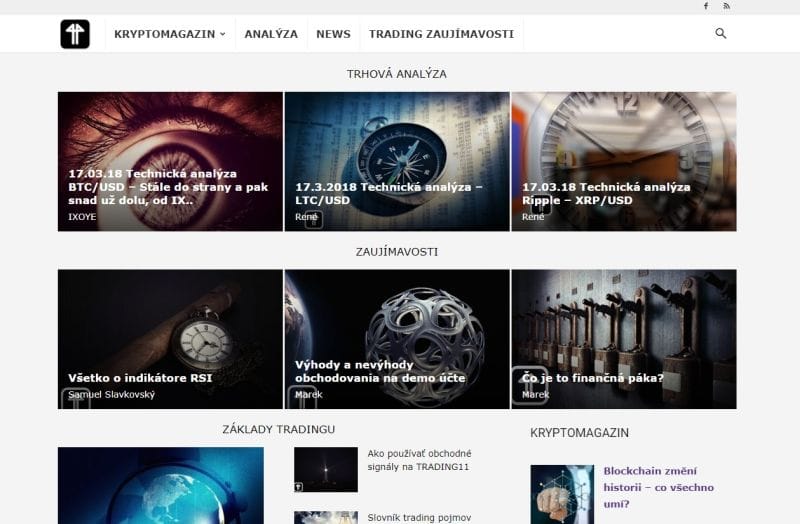Screen dimensions: 800x524
Task: Open the article on finančná páka
Action: click(593, 378)
